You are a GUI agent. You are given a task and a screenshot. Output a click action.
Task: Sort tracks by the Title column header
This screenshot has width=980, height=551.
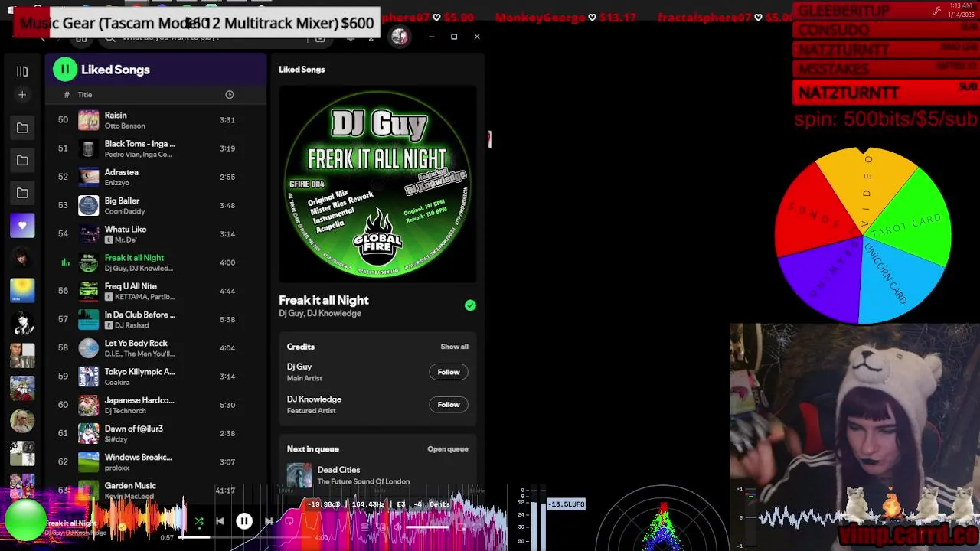(x=85, y=95)
